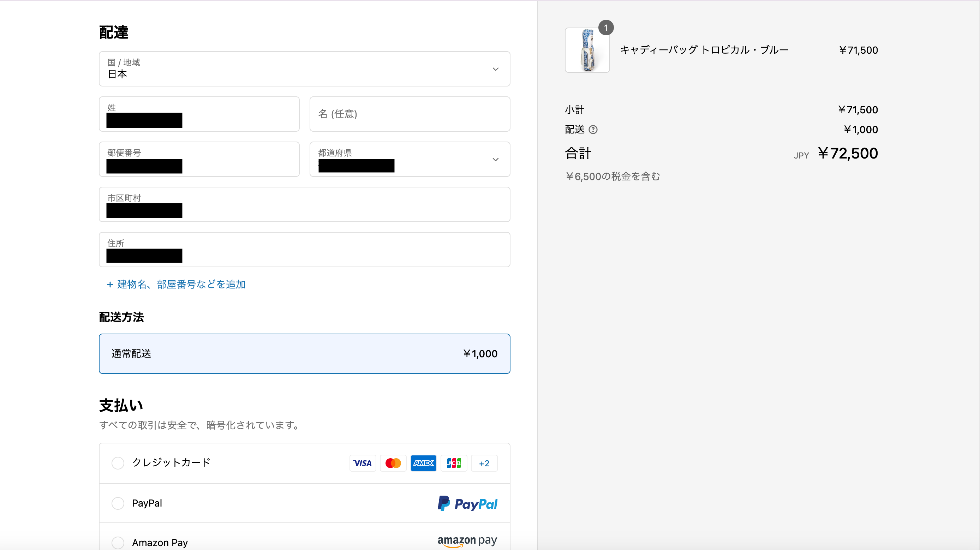Click the JCB card logo
This screenshot has width=980, height=550.
454,463
